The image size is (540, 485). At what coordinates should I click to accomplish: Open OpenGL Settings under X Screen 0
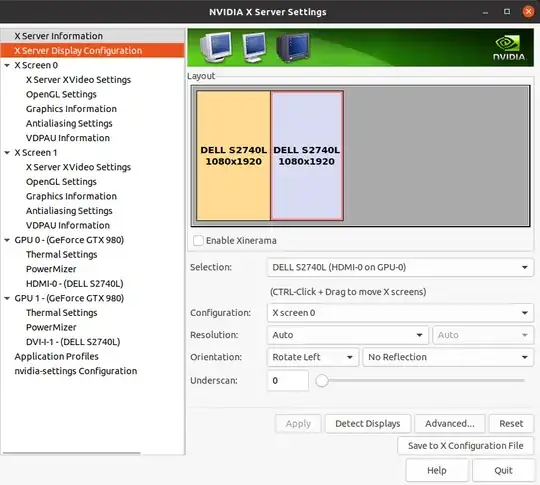click(x=61, y=94)
